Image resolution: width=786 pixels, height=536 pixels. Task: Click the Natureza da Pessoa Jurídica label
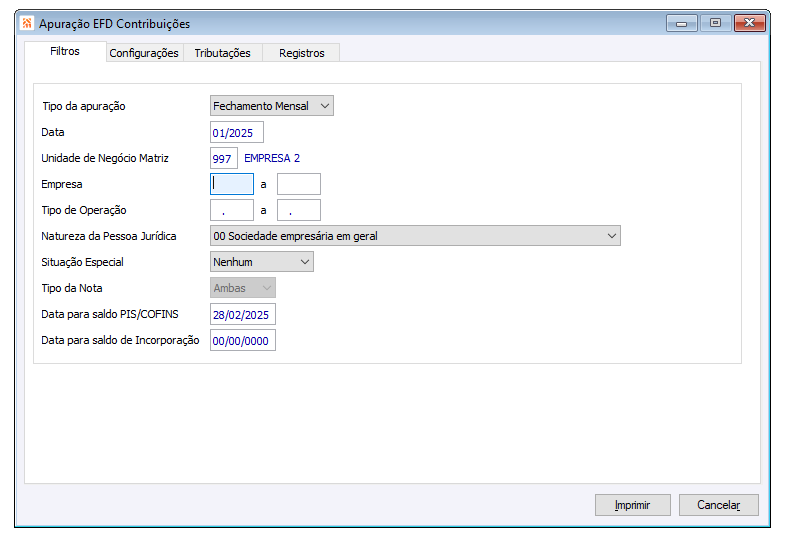coord(109,236)
